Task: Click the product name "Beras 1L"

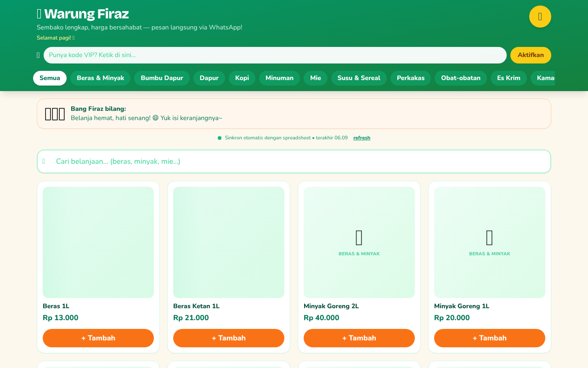Action: pos(56,306)
